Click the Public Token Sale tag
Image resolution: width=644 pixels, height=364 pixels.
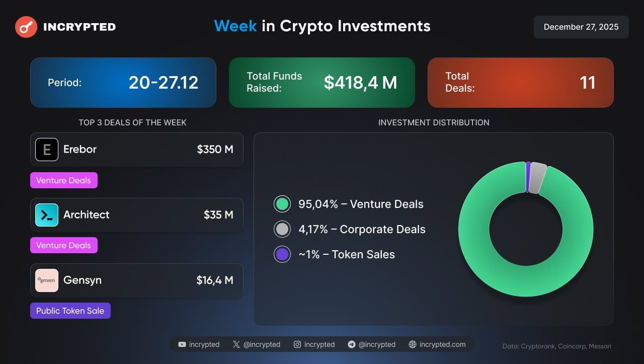point(70,311)
